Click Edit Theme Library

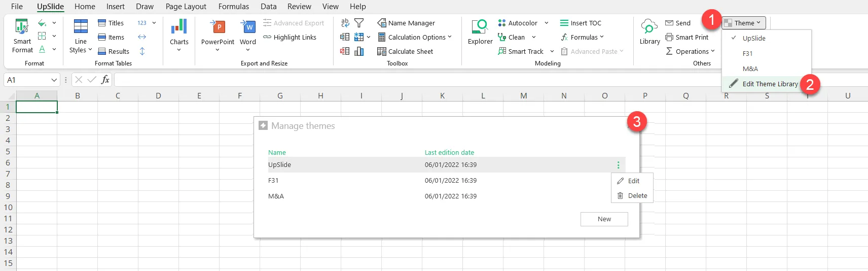tap(767, 84)
